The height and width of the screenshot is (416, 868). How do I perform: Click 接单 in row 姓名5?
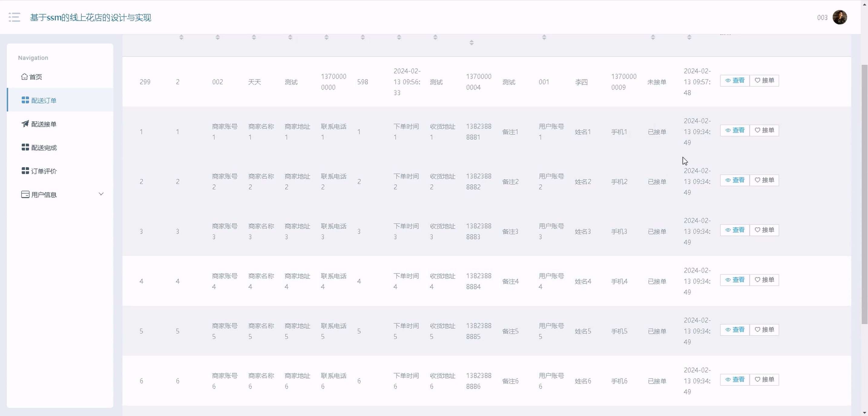764,330
